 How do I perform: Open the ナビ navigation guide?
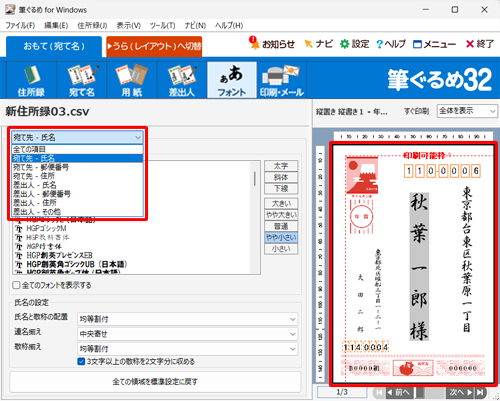pos(319,44)
